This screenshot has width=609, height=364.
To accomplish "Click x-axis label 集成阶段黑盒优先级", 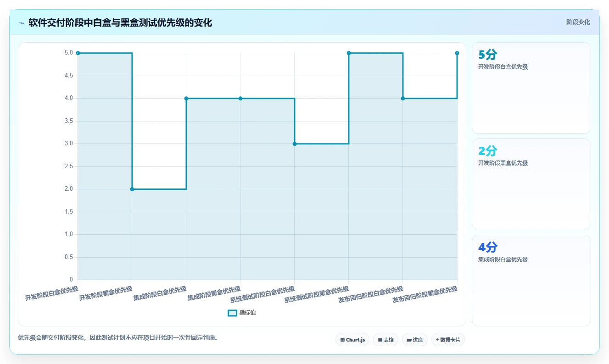I will (x=214, y=293).
